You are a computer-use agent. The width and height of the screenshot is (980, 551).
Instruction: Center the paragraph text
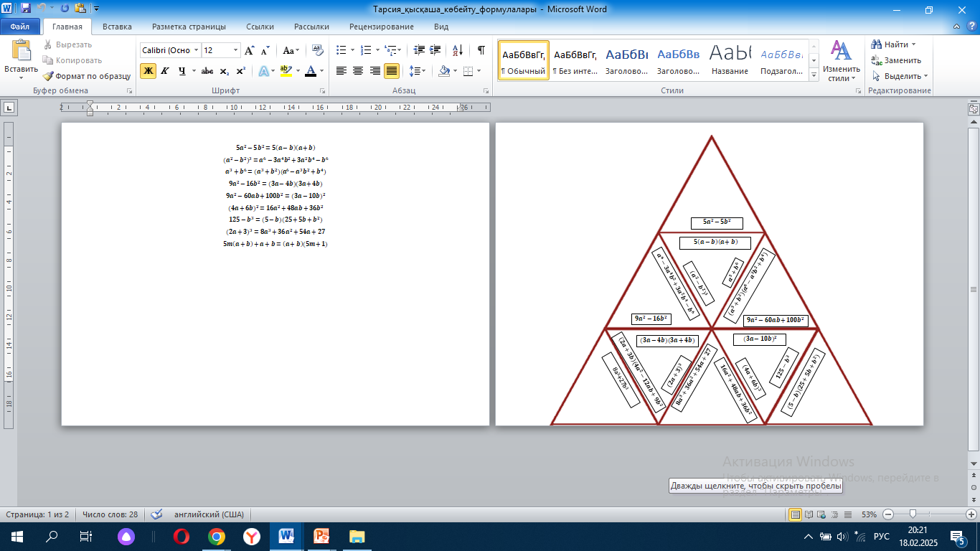point(358,71)
